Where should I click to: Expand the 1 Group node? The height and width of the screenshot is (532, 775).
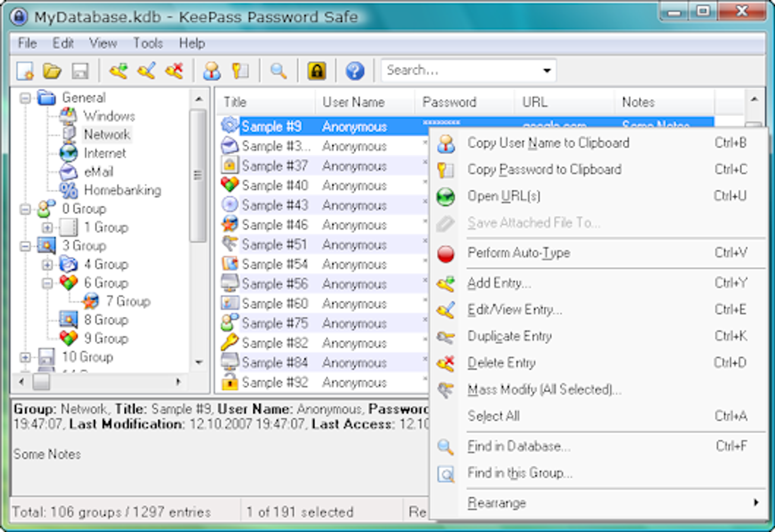[x=47, y=228]
